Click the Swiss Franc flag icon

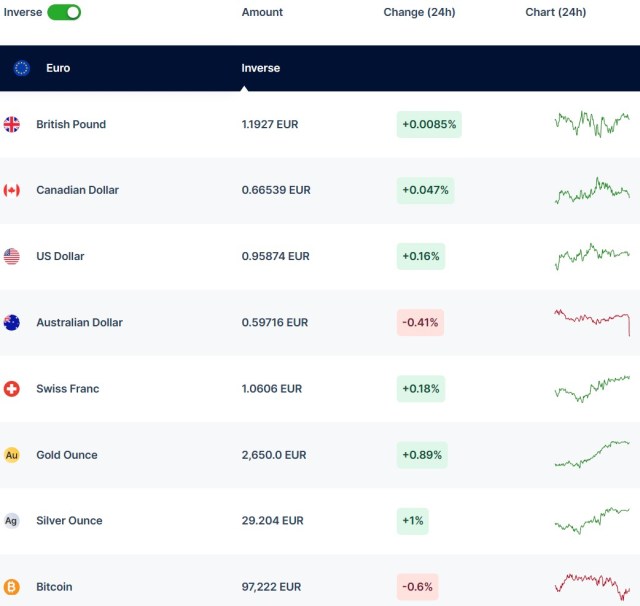tap(12, 388)
